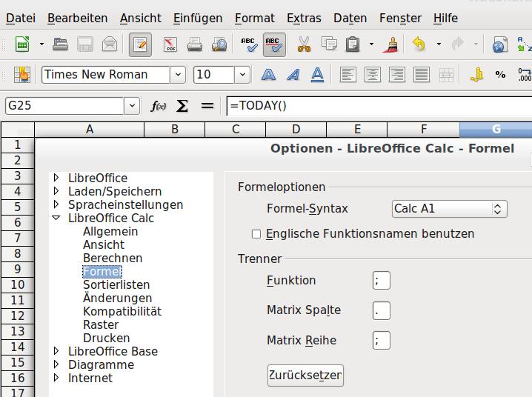Click the Sort ascending icon

coord(524,44)
